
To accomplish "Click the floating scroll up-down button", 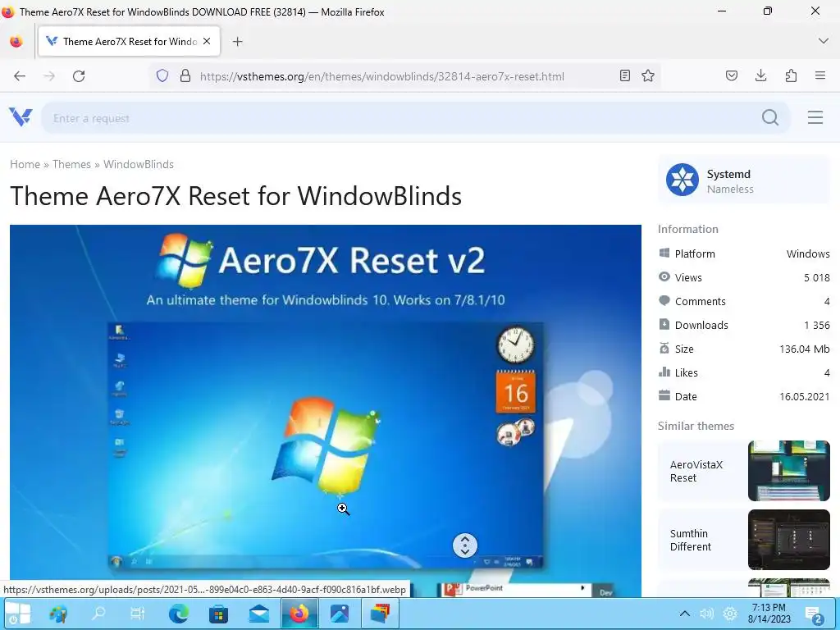I will click(x=465, y=546).
